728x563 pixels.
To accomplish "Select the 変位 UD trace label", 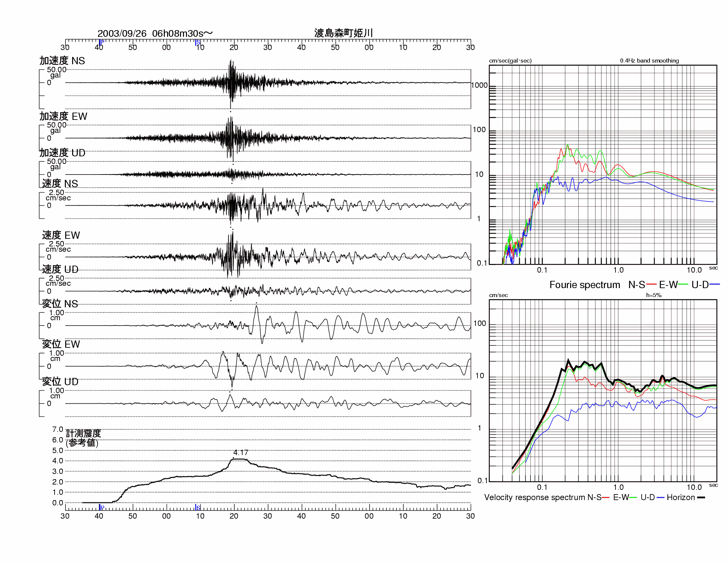I will pyautogui.click(x=60, y=381).
